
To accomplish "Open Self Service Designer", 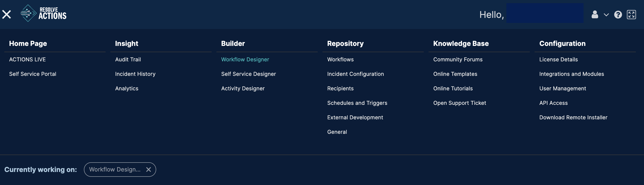I will (x=248, y=74).
